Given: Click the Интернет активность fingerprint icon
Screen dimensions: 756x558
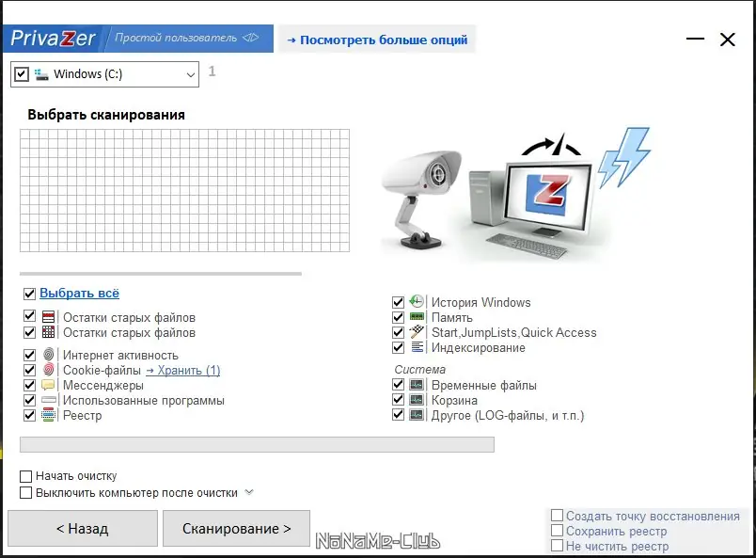Looking at the screenshot, I should click(x=48, y=355).
